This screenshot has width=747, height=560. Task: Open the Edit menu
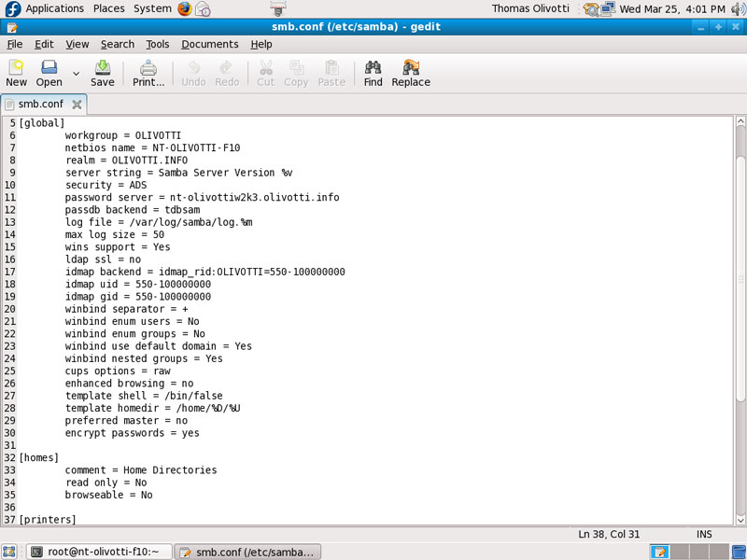coord(44,44)
